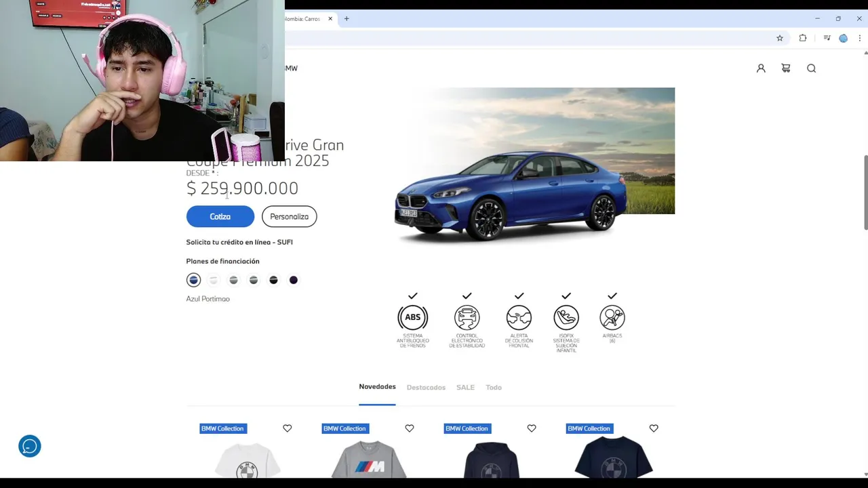Select the dark gray color swatch

pos(254,280)
